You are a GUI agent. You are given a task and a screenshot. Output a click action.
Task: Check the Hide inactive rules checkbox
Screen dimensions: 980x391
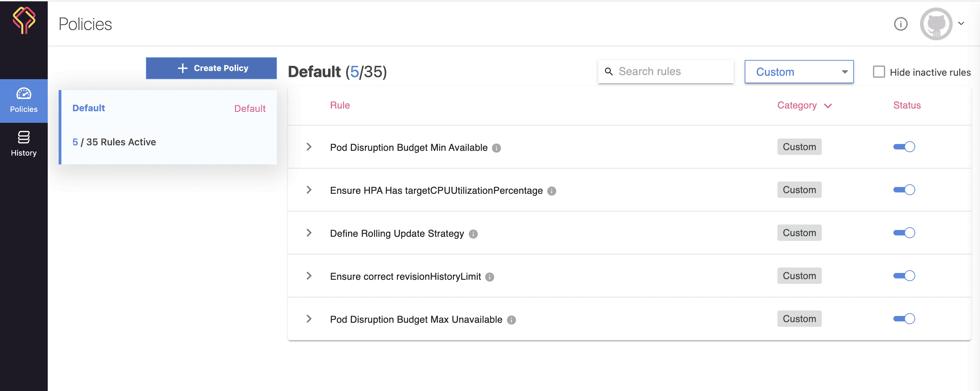pyautogui.click(x=878, y=72)
